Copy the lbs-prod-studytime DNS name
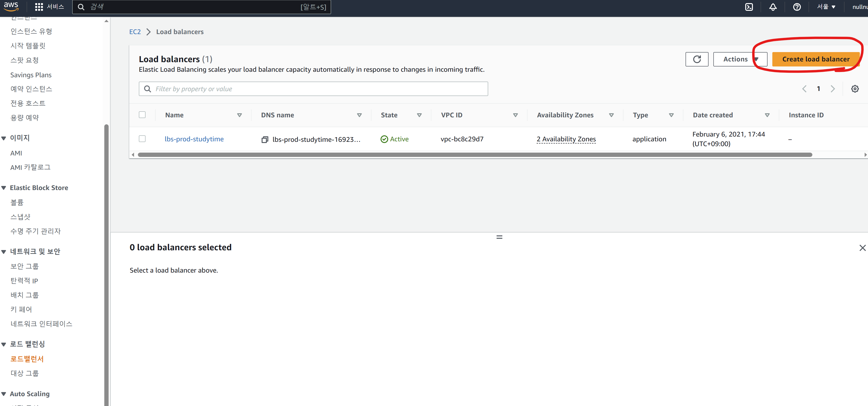Viewport: 868px width, 406px height. tap(264, 139)
